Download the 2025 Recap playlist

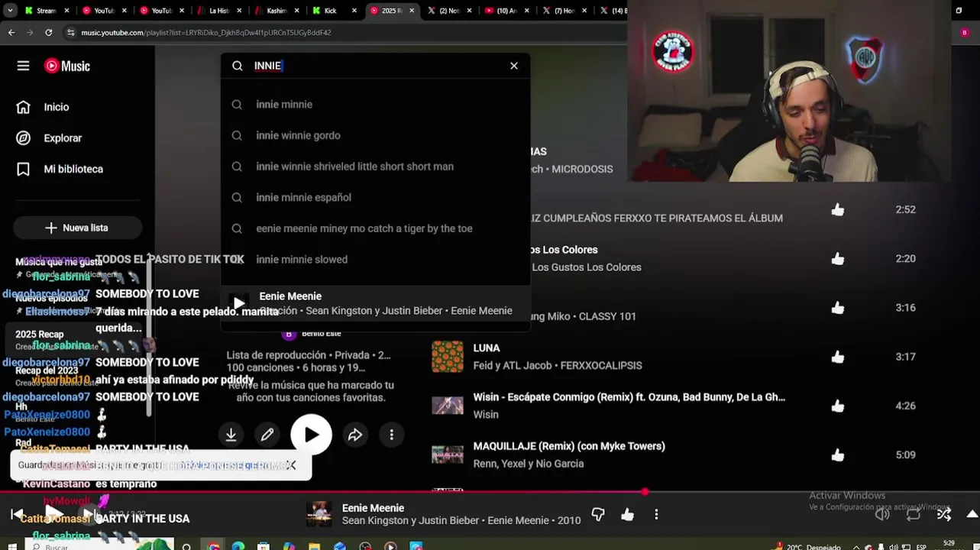[x=231, y=435]
